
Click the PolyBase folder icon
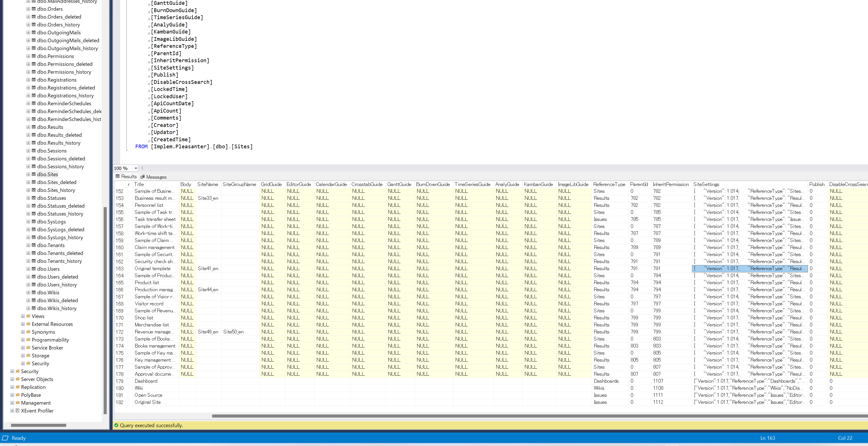pyautogui.click(x=17, y=395)
